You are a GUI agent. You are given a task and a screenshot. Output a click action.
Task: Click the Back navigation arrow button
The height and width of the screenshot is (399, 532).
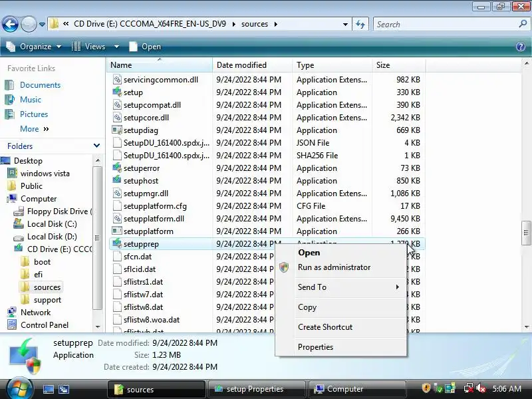coord(10,24)
